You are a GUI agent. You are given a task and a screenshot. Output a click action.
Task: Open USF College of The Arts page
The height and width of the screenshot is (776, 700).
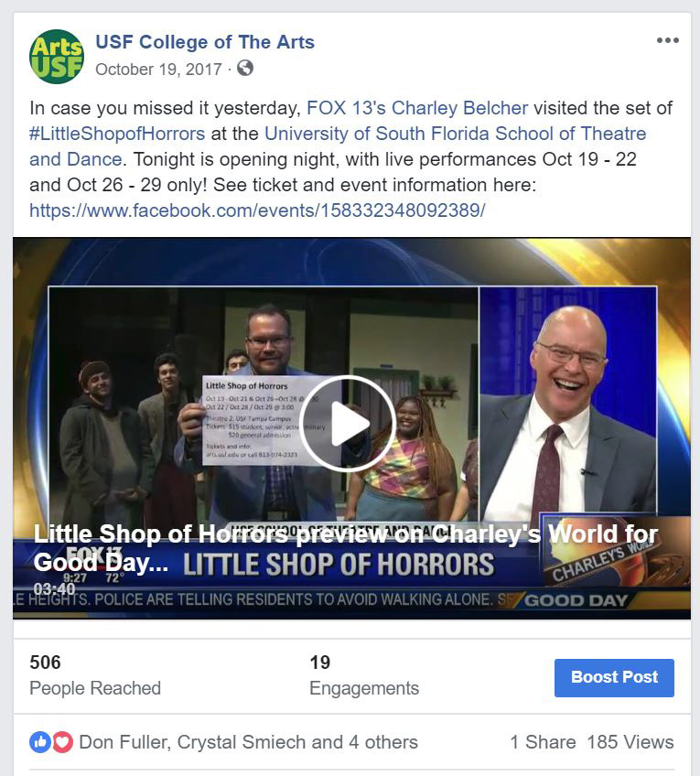[x=205, y=42]
